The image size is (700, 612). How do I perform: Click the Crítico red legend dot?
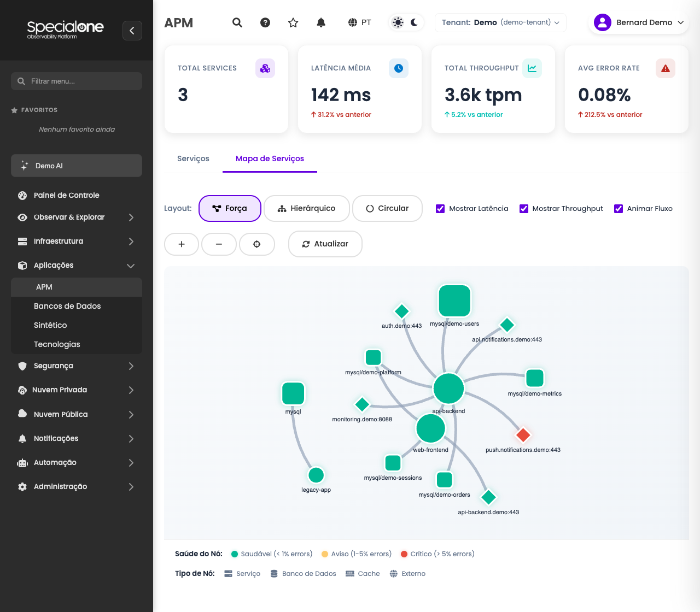(x=404, y=554)
